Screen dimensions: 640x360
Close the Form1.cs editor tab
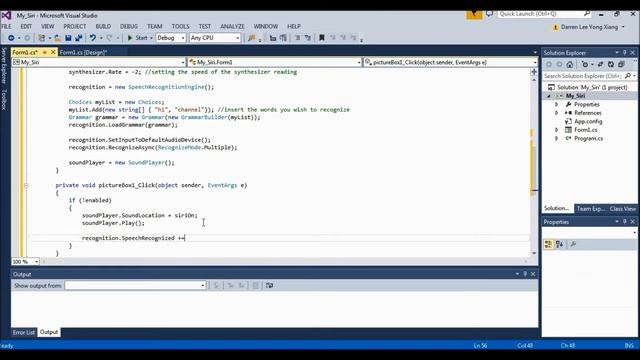[53, 52]
